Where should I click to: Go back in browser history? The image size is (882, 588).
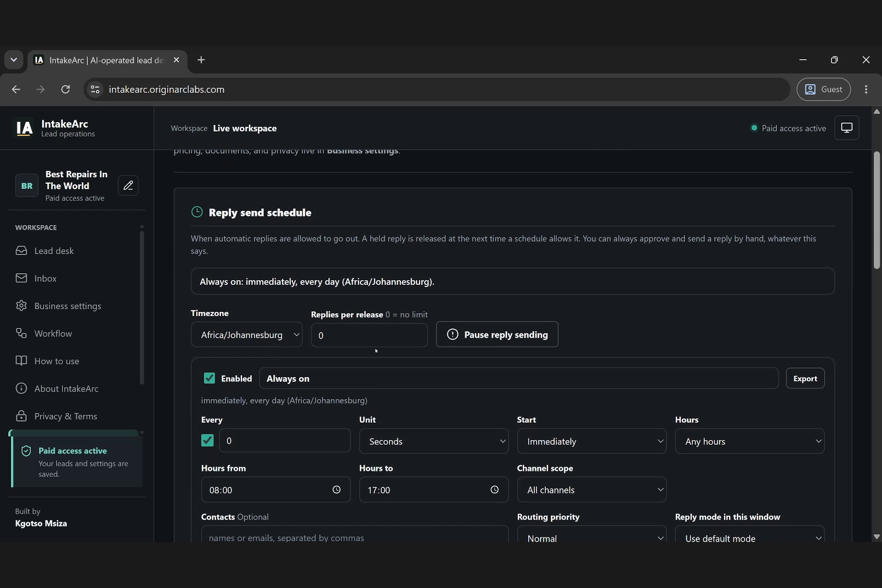click(x=16, y=89)
